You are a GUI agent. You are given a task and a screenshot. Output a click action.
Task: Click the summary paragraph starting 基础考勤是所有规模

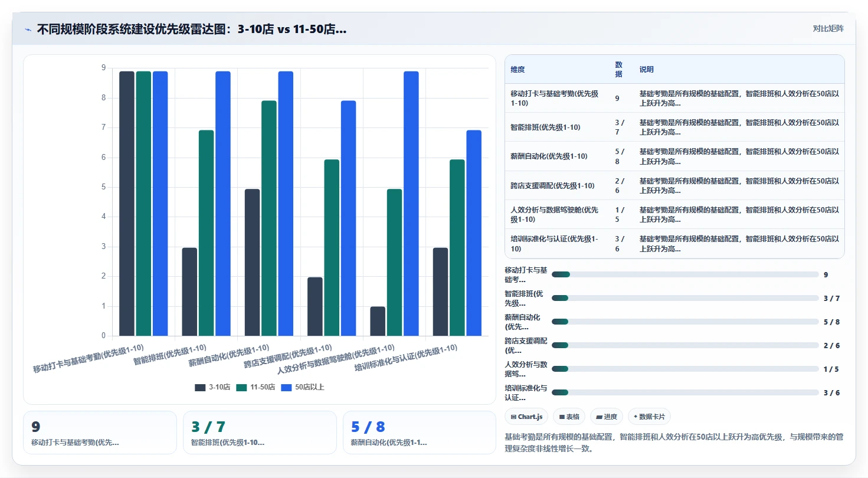tap(674, 443)
